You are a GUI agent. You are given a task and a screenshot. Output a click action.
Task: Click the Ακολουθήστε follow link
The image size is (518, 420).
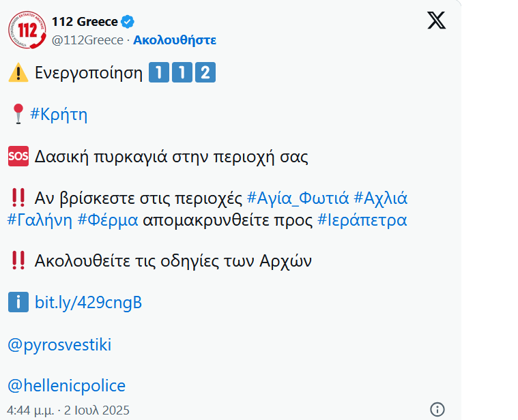(x=175, y=40)
